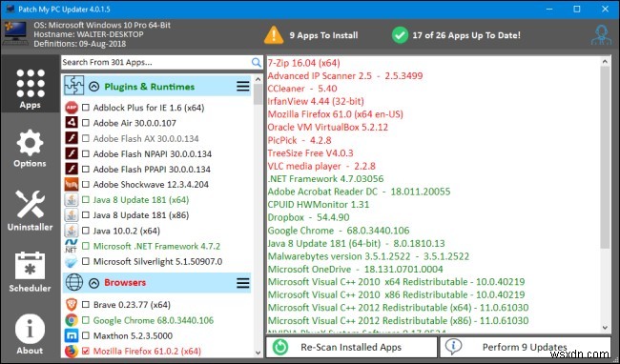Select 7-Zip 16.04 (x64) entry
The image size is (620, 364).
click(x=303, y=63)
